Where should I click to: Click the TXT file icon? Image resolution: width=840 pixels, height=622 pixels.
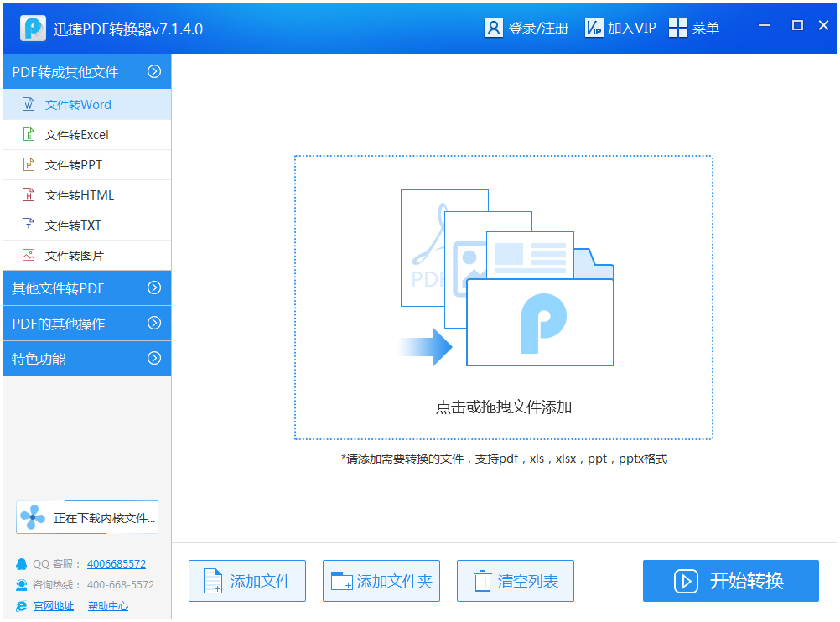coord(29,225)
